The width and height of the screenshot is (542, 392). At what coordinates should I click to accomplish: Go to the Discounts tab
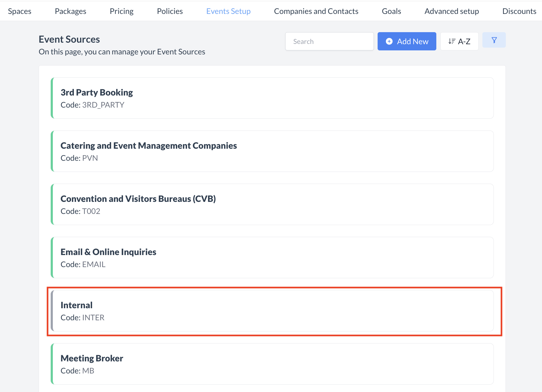(519, 11)
